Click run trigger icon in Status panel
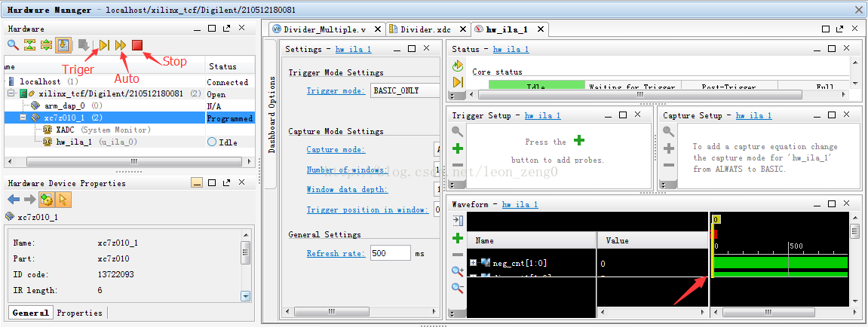The height and width of the screenshot is (327, 868). (x=457, y=82)
